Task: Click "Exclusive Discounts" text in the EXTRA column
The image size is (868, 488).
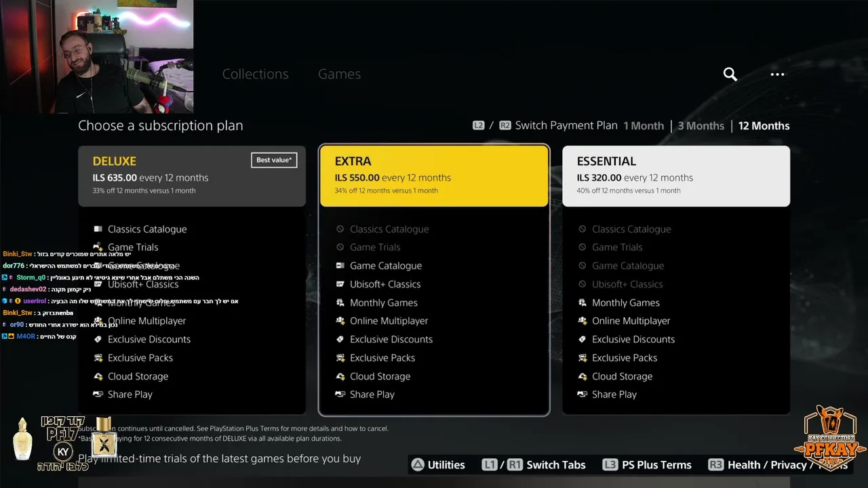Action: click(391, 339)
